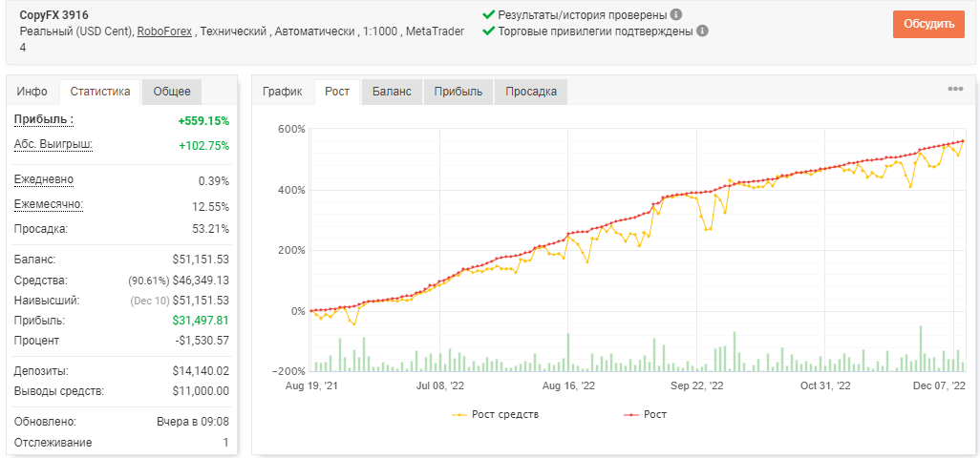Click the info icon next to Результаты/история проверены
Screen dimensions: 980x458
coord(675,14)
